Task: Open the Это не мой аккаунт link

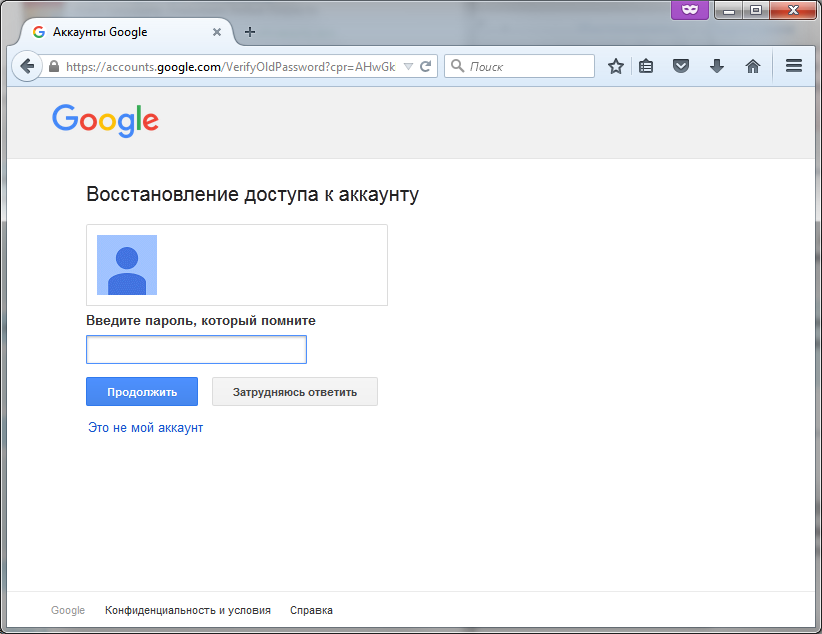Action: [x=145, y=427]
